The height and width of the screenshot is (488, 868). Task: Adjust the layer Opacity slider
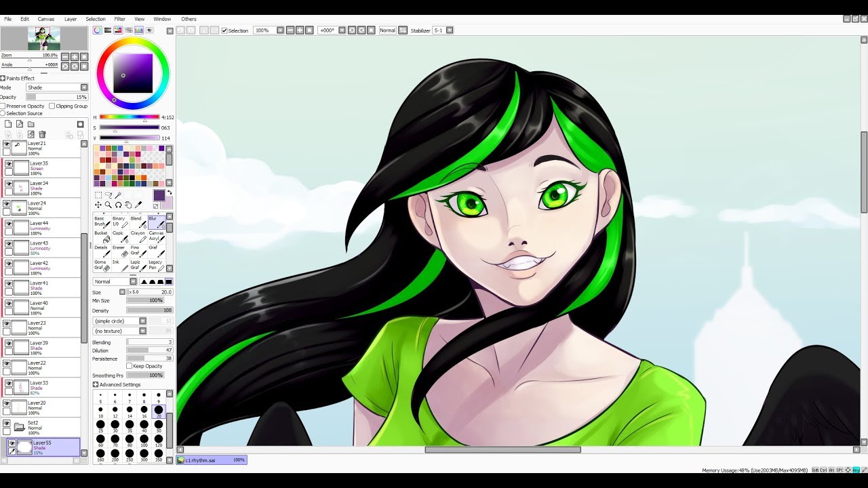(x=56, y=97)
